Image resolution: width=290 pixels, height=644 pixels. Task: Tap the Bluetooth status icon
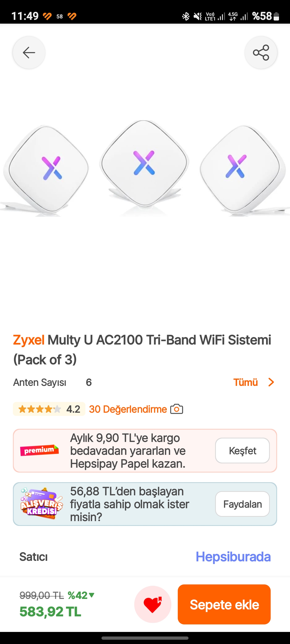point(186,16)
